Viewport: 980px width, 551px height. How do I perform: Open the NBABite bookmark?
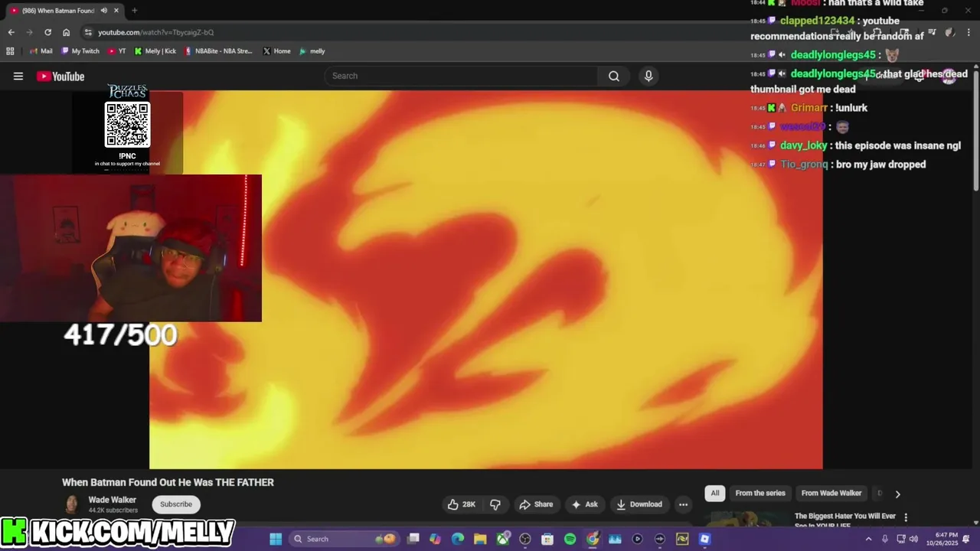point(218,51)
